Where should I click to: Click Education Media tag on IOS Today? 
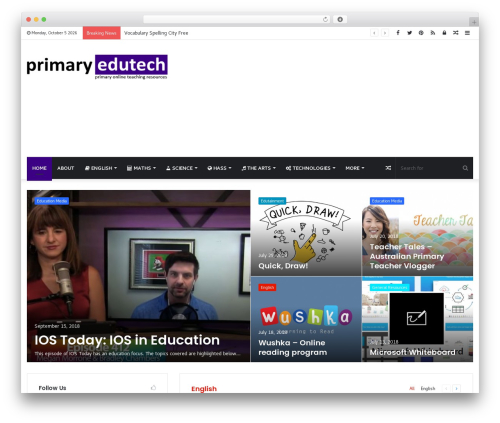click(x=52, y=201)
